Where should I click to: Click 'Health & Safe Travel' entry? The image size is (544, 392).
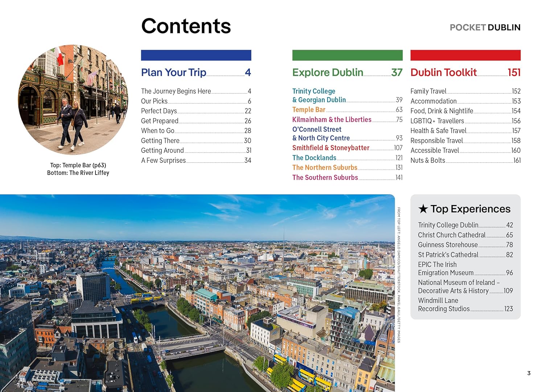click(465, 131)
